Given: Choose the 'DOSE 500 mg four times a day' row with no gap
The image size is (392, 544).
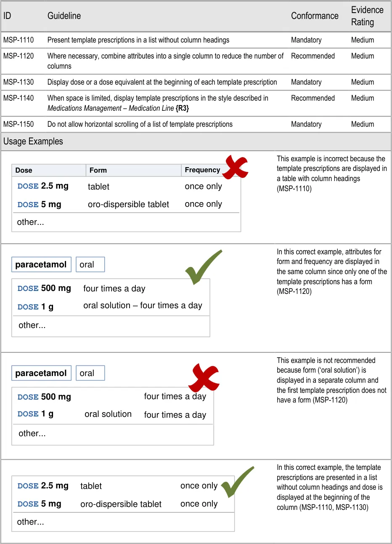Looking at the screenshot, I should (x=109, y=288).
